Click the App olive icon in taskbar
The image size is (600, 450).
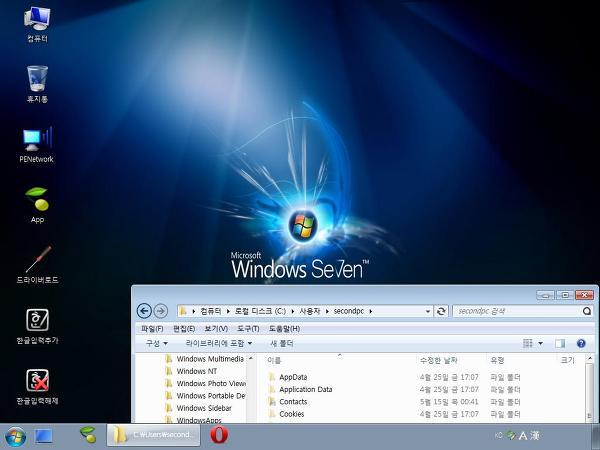(x=88, y=435)
